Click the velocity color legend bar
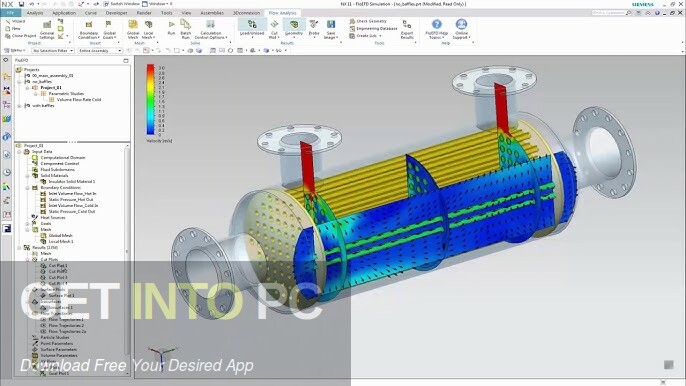 (x=150, y=99)
